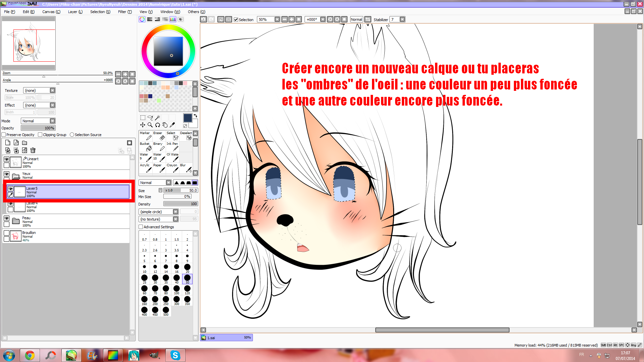Select the Bucket fill tool
Screen dimensions: 644x362
click(x=145, y=146)
